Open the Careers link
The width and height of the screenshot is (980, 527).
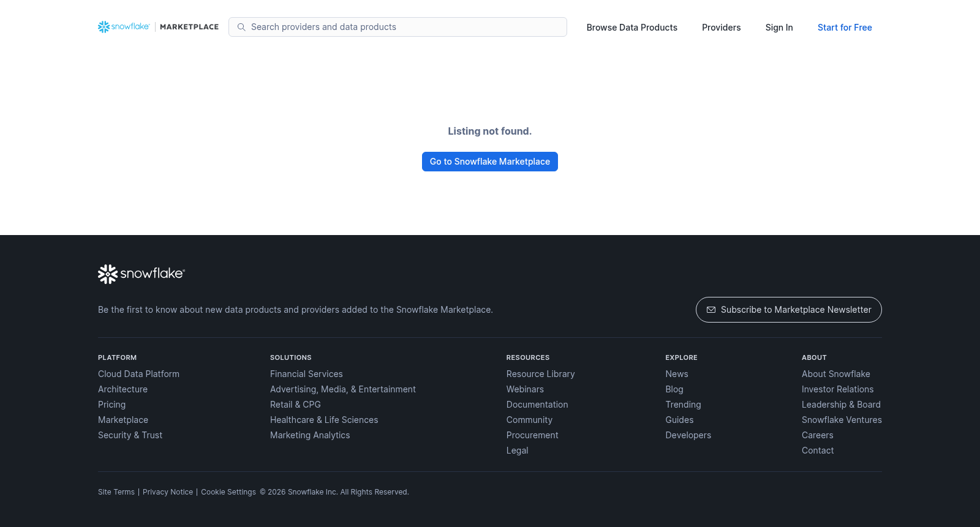818,435
